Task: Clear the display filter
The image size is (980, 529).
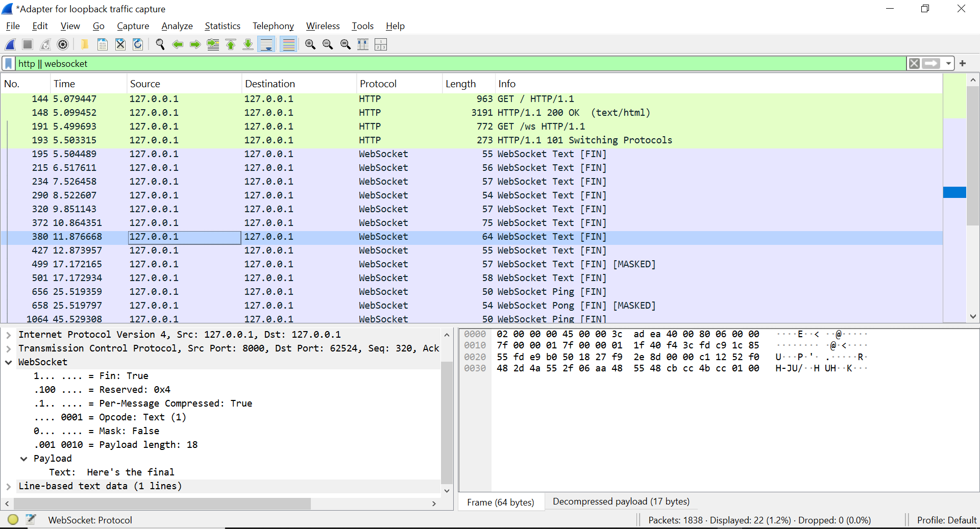Action: click(x=914, y=64)
